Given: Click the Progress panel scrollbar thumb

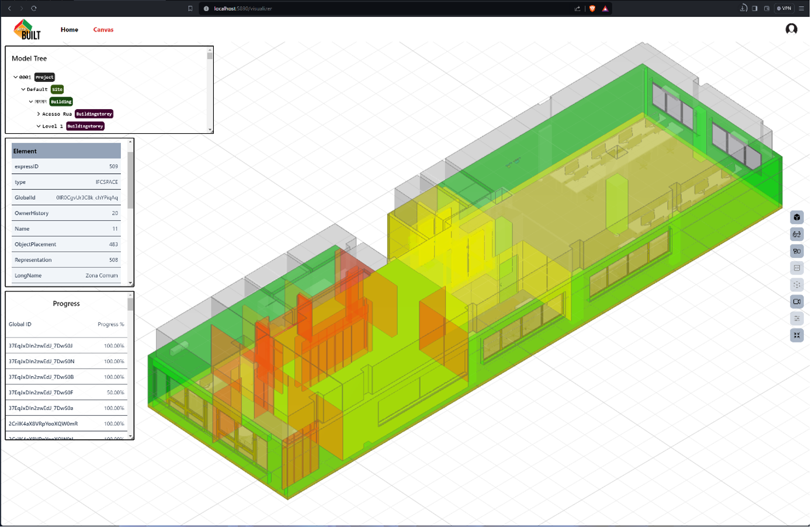Looking at the screenshot, I should click(131, 305).
